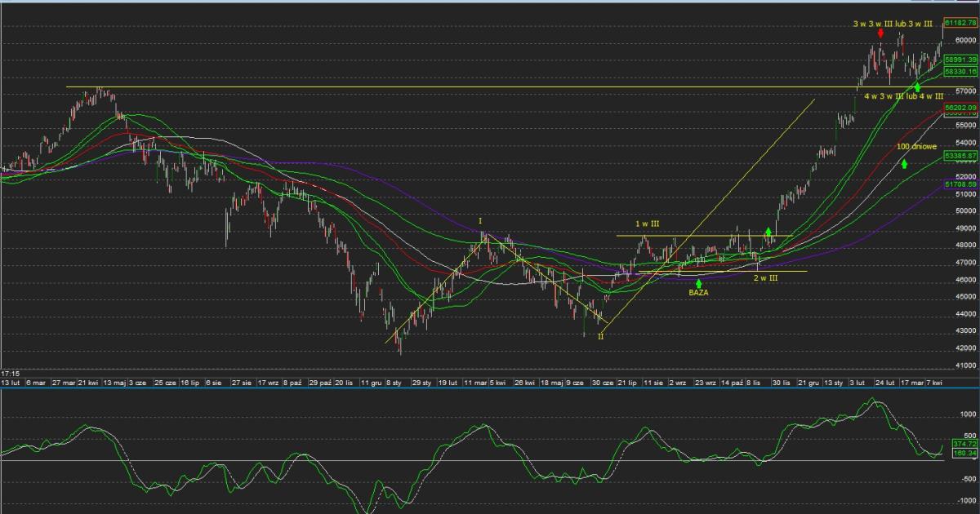Click green breakout arrow near '1 w III' line

coord(768,233)
